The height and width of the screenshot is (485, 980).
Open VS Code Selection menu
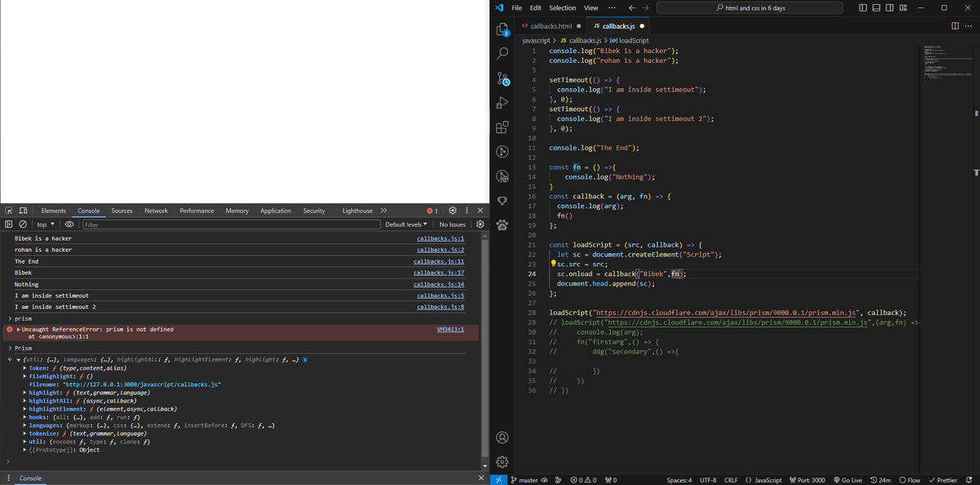pos(562,7)
